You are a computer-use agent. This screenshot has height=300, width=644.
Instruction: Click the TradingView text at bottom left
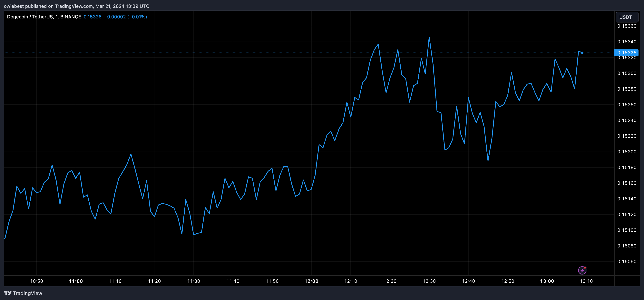pyautogui.click(x=27, y=293)
